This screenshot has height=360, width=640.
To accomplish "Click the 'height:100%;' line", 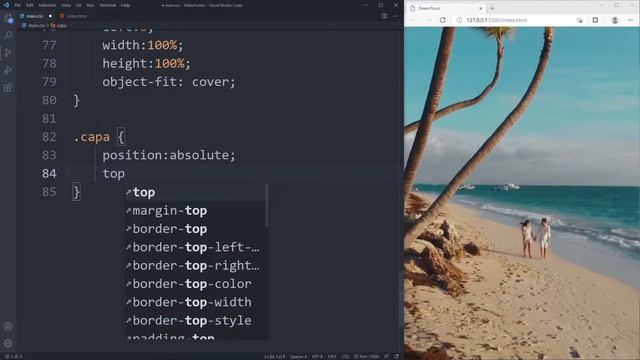I will tap(146, 64).
